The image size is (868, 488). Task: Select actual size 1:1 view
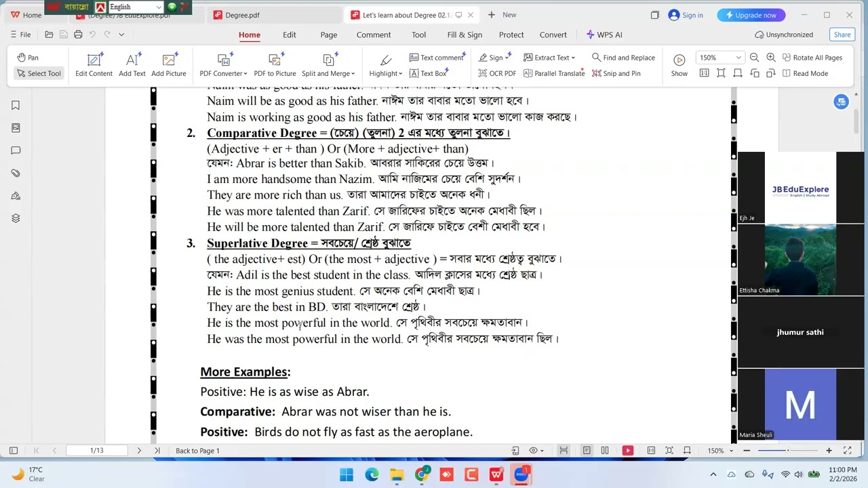tap(704, 73)
